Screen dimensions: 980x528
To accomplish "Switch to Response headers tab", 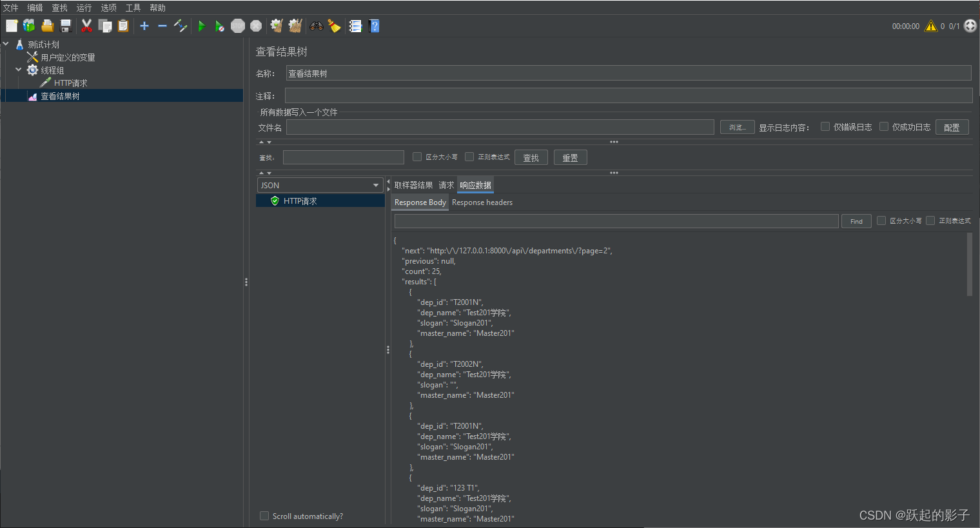I will pos(482,202).
